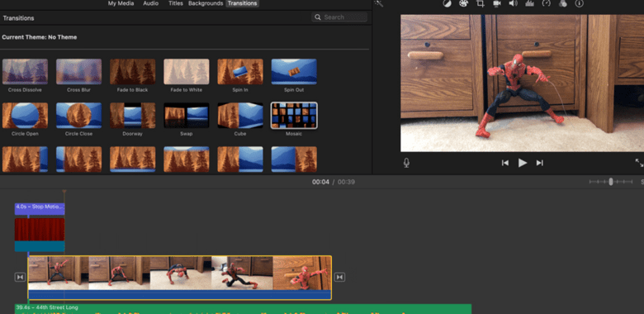
Task: Open the volume speaker adjustment
Action: click(x=513, y=3)
